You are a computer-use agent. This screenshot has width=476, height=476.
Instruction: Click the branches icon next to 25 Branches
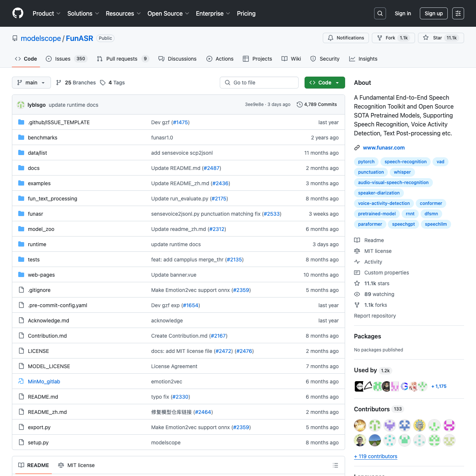pos(59,83)
